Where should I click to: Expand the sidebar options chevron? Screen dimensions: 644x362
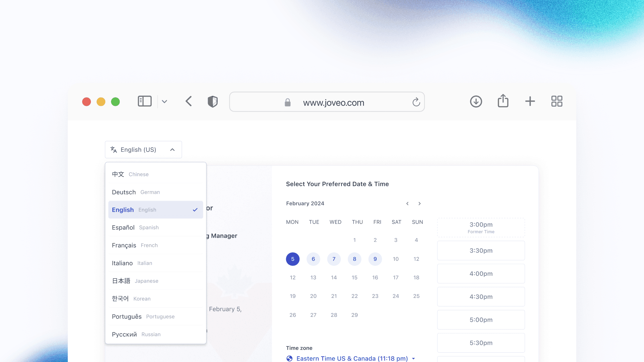coord(164,102)
